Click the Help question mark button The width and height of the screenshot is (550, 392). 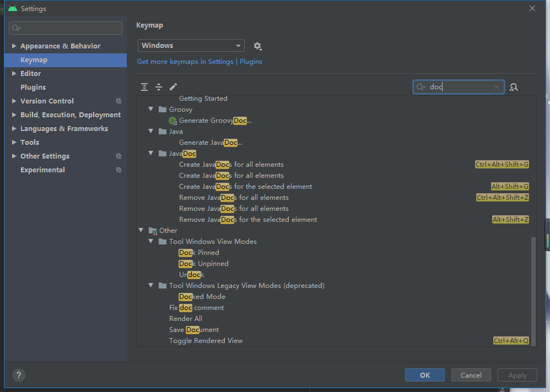tap(19, 375)
